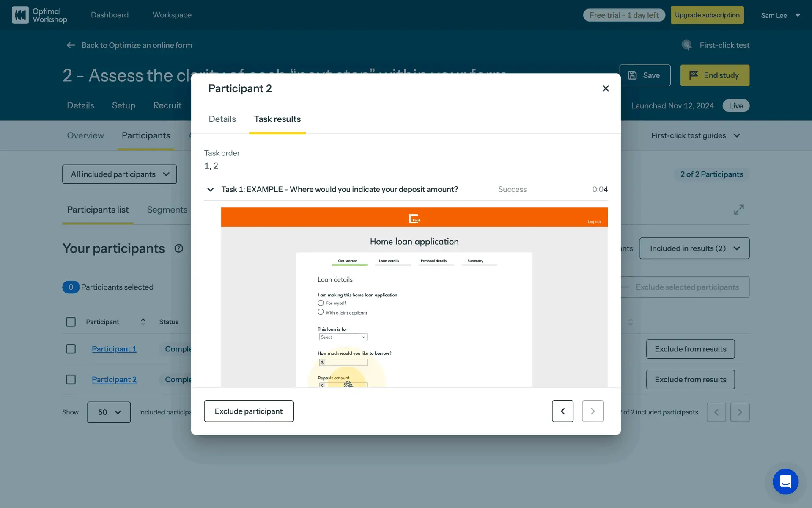Open the Included in results (2) dropdown
This screenshot has height=508, width=812.
(694, 248)
